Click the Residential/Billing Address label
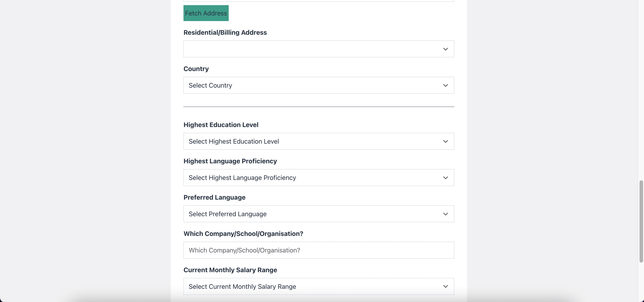Viewport: 644px width, 302px height. pos(225,32)
